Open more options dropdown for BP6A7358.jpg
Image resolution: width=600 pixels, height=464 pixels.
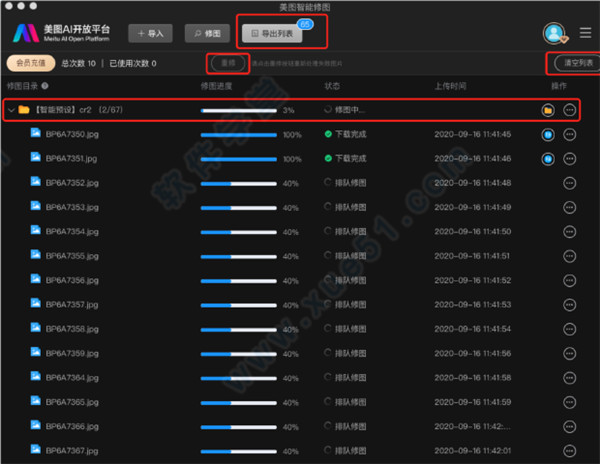coord(571,329)
